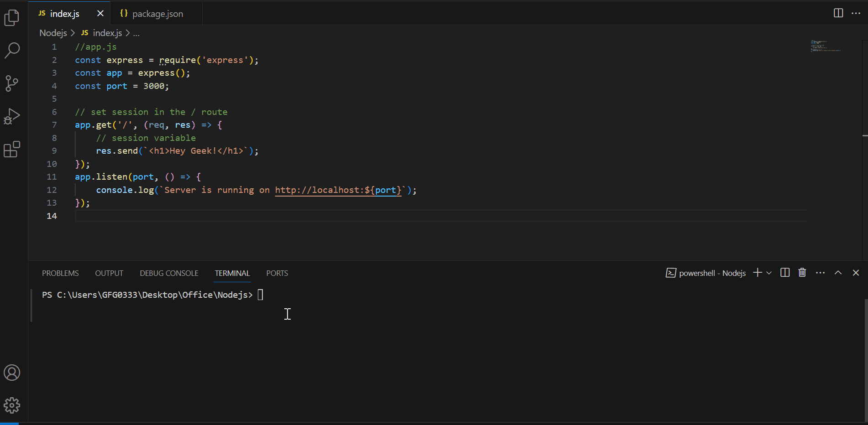
Task: Split the editor to the right
Action: point(838,13)
